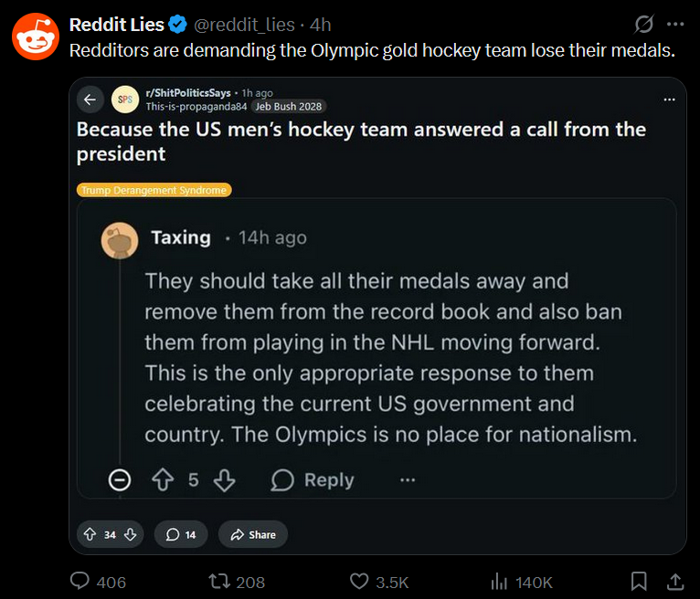Image resolution: width=700 pixels, height=599 pixels.
Task: Click the Reddit Lies profile avatar
Action: [x=36, y=37]
